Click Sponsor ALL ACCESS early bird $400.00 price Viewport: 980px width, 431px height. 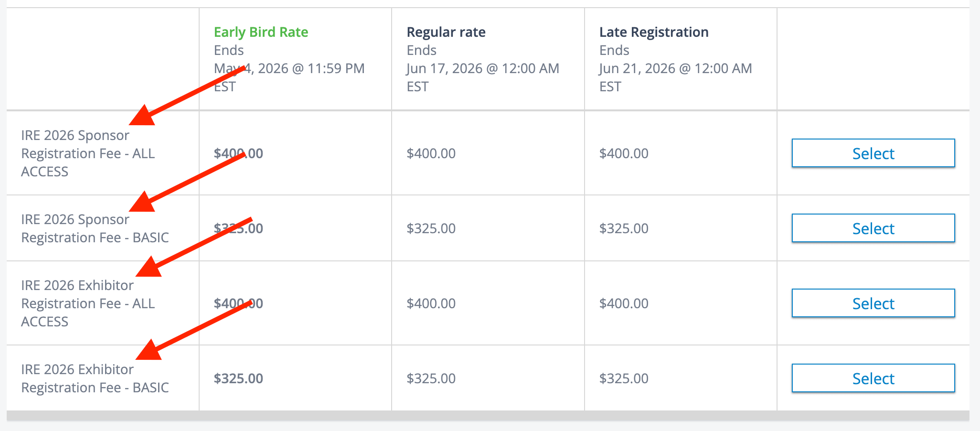(238, 153)
